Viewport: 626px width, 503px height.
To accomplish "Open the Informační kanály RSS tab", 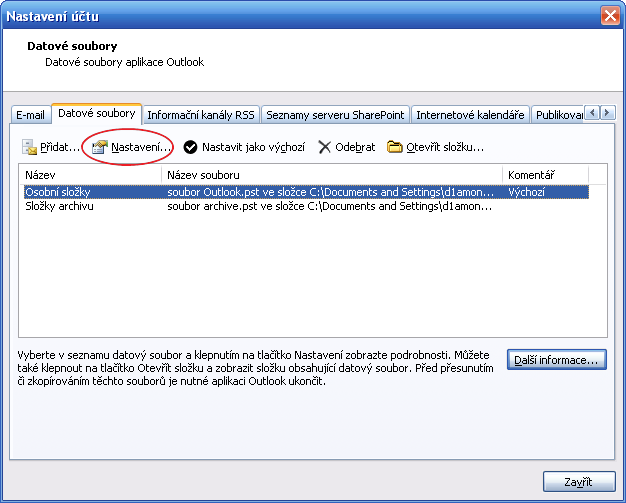I will (x=201, y=115).
